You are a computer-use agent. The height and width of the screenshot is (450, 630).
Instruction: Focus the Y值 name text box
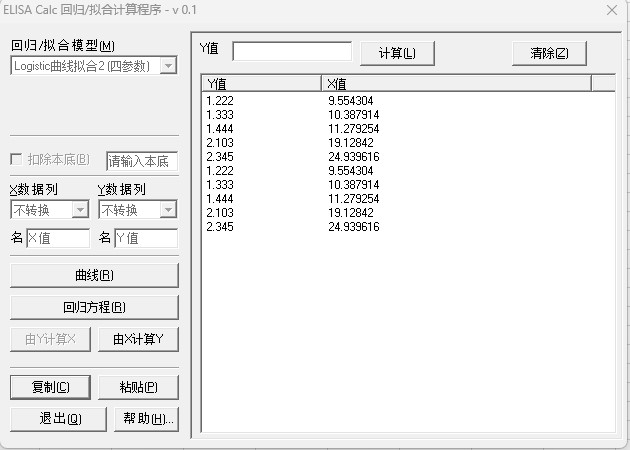(x=145, y=238)
